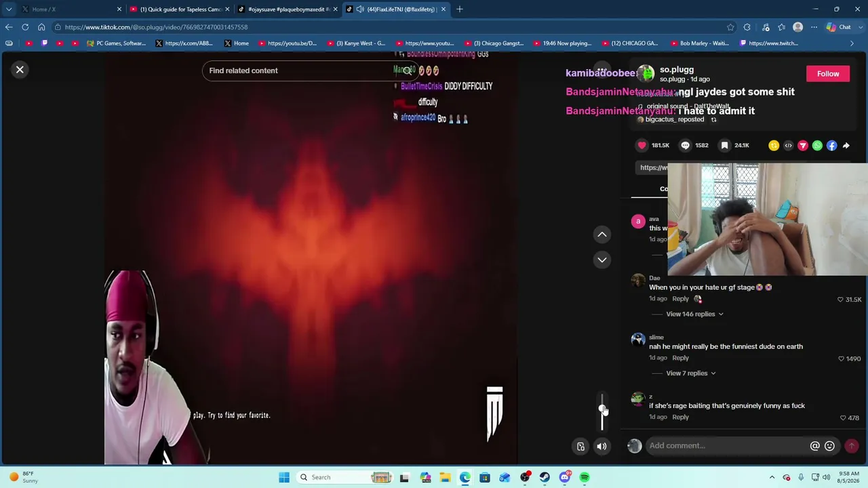Share the video to WhatsApp
868x488 pixels.
coord(817,145)
